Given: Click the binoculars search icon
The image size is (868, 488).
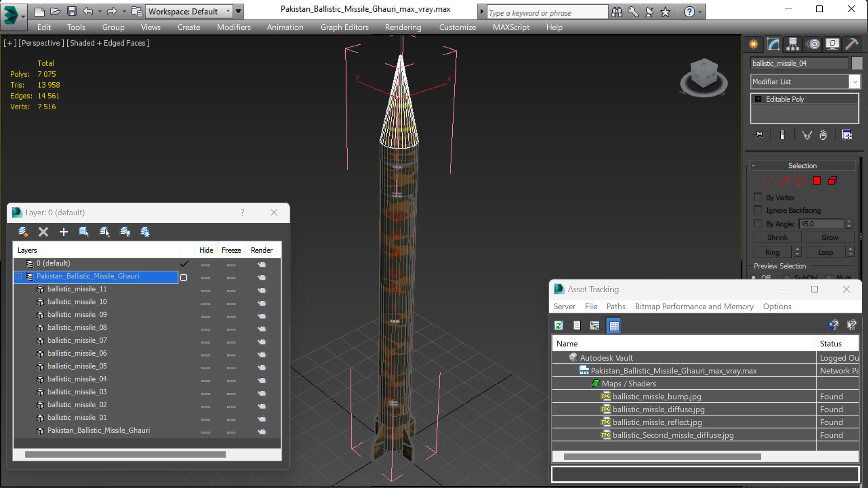Looking at the screenshot, I should (x=617, y=12).
